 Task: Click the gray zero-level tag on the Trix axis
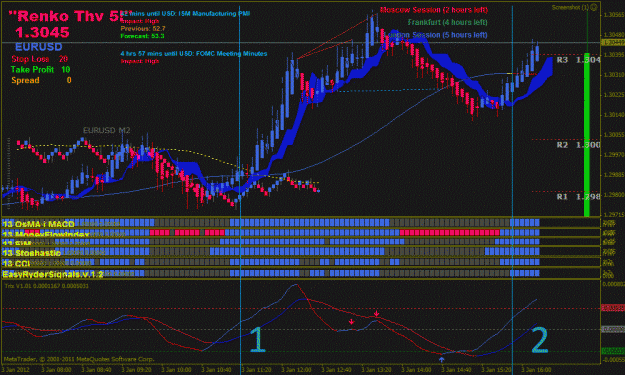(613, 329)
